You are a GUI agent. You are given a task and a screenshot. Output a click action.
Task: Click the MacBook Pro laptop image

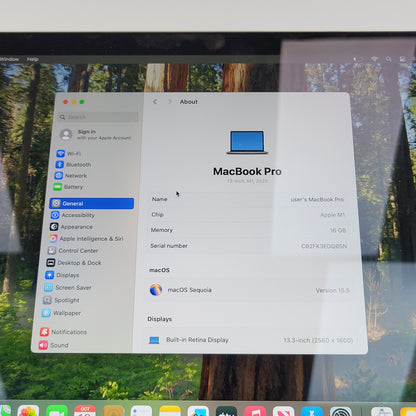click(247, 142)
